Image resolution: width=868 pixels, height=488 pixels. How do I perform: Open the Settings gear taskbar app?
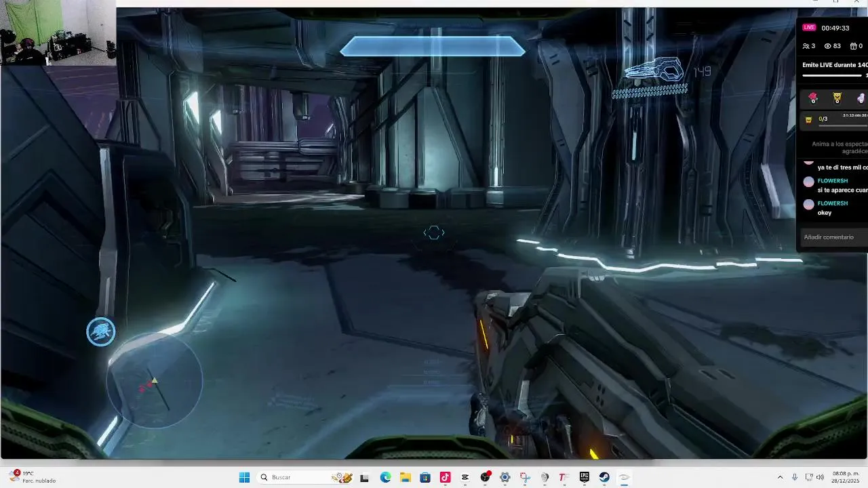[x=505, y=477]
